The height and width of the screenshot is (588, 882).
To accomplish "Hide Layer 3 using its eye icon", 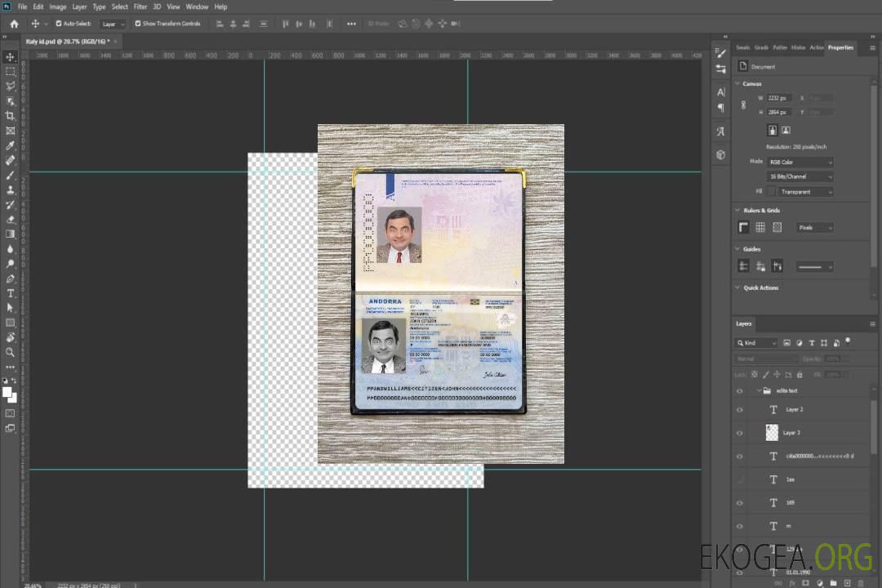I will 740,433.
